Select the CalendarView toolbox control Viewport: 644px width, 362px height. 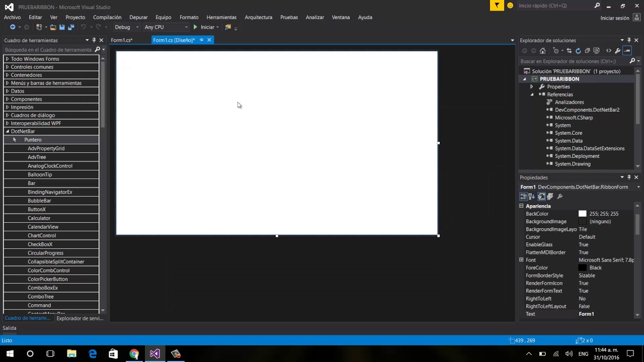click(43, 227)
